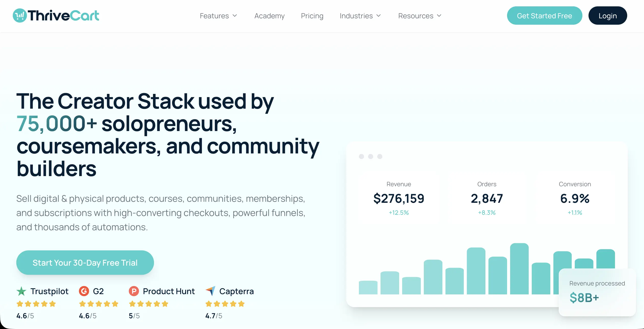Screen dimensions: 644x329
Task: Click the Orders 2,847 value
Action: click(487, 198)
